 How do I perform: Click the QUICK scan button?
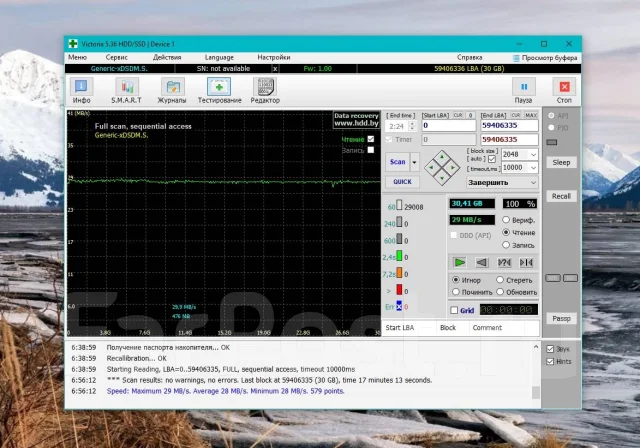402,182
